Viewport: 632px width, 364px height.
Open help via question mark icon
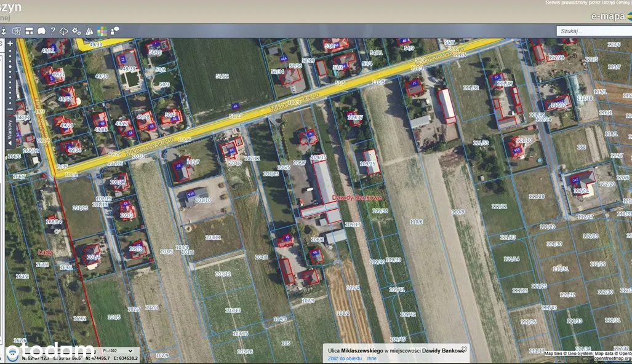coord(53,31)
